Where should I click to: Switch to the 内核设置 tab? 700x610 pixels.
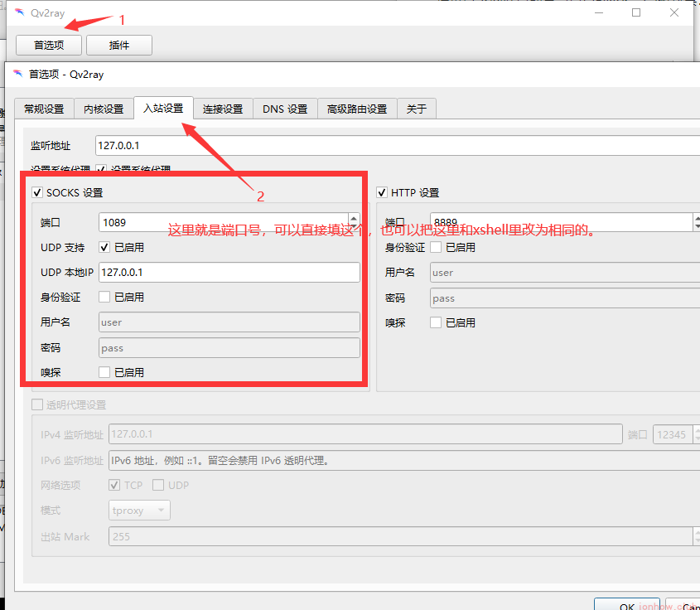pos(104,109)
